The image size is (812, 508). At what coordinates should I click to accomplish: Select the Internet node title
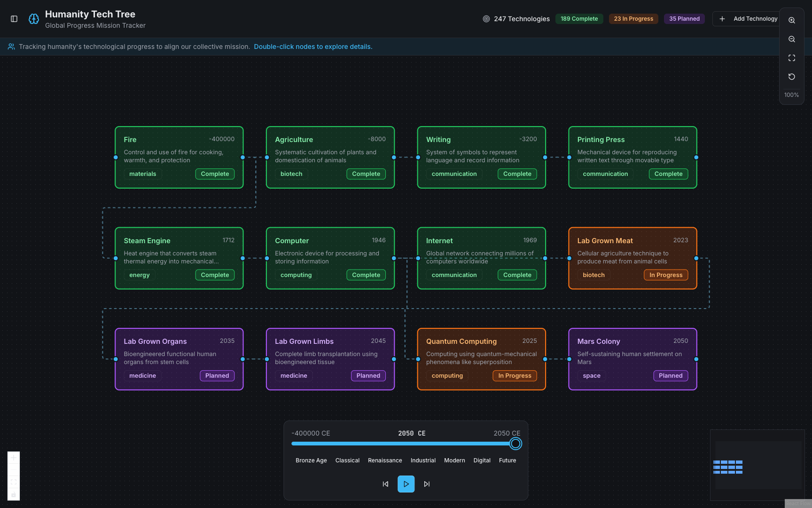point(439,241)
